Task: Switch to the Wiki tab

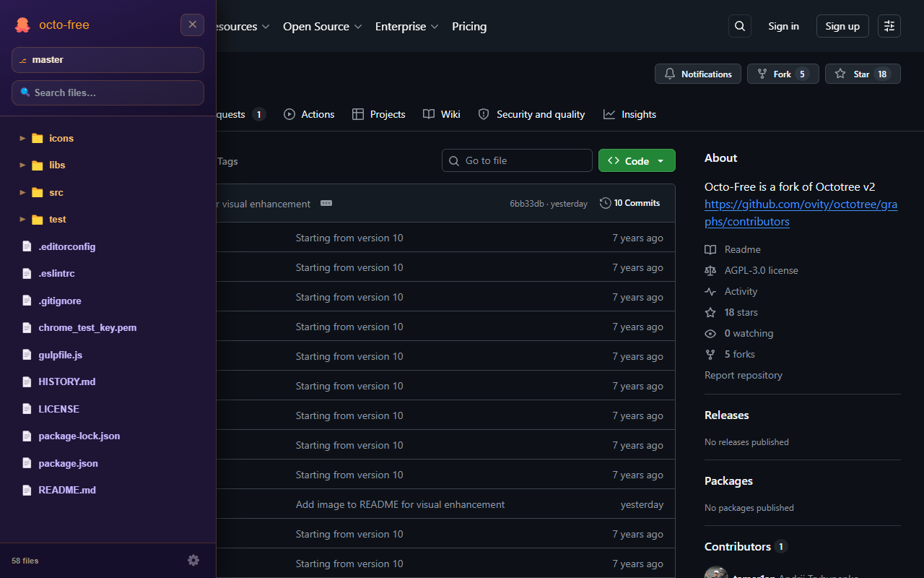Action: (441, 114)
